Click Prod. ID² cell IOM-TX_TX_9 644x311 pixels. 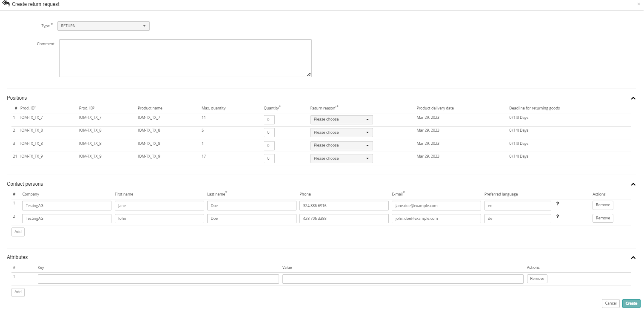(x=31, y=156)
